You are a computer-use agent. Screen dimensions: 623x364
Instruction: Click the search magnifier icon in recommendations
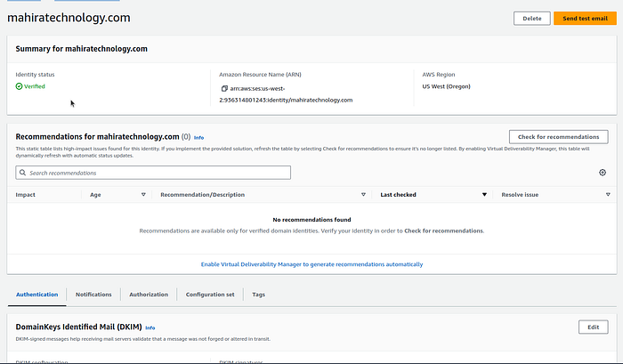[x=22, y=173]
